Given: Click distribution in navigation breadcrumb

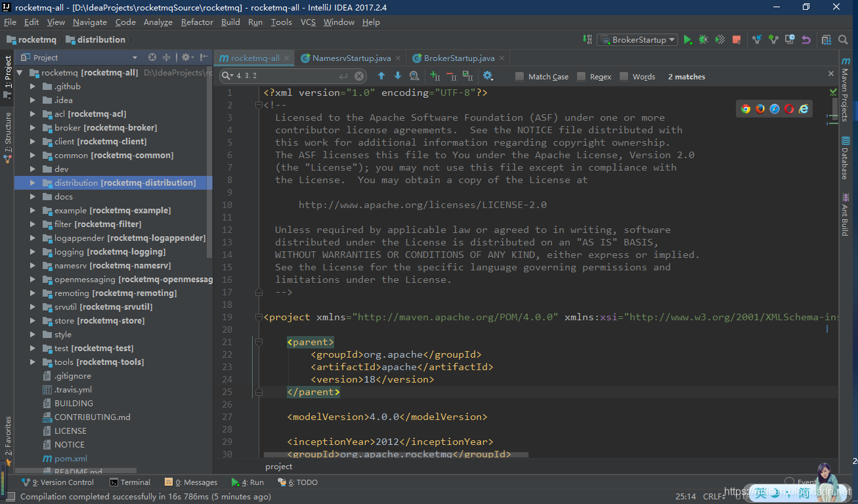Looking at the screenshot, I should tap(96, 40).
